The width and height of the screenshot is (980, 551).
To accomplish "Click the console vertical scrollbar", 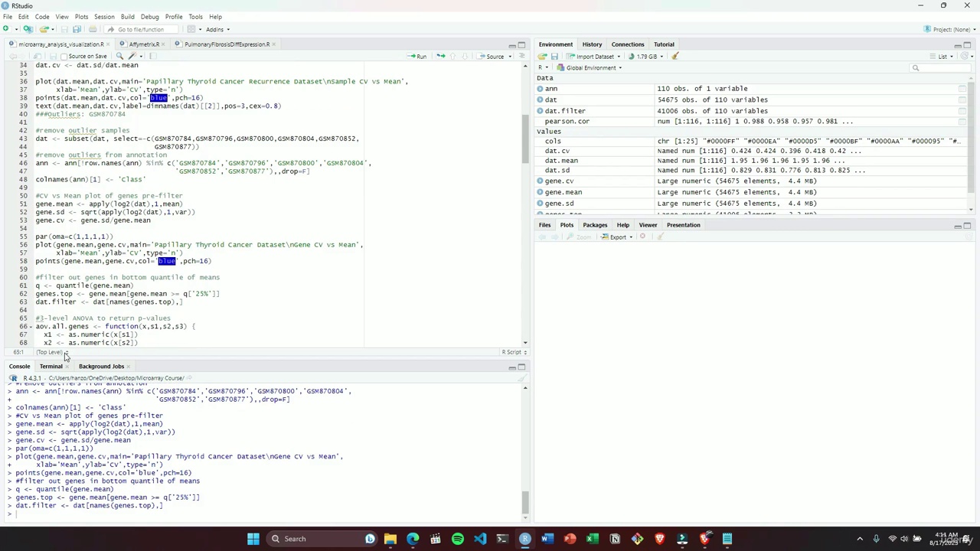I will point(525,502).
